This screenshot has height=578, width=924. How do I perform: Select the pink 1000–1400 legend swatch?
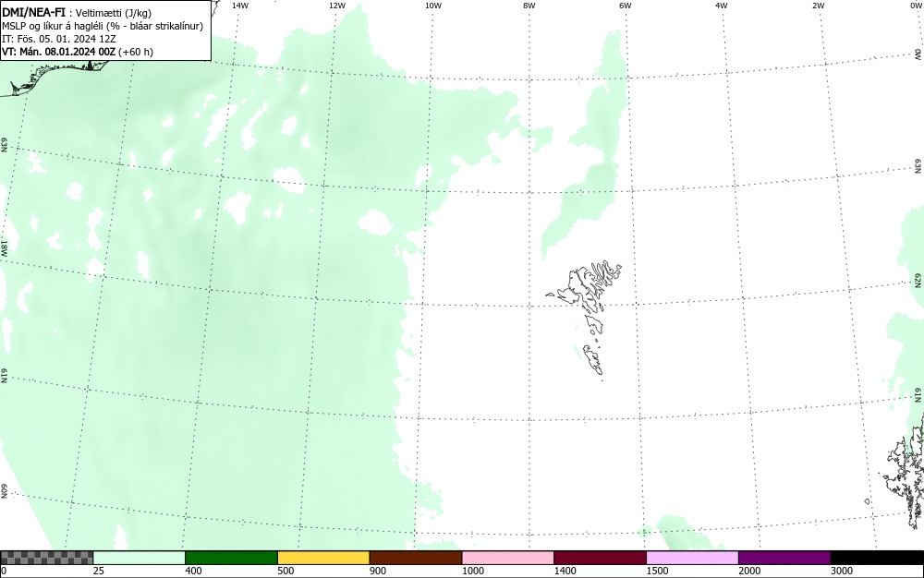click(508, 558)
